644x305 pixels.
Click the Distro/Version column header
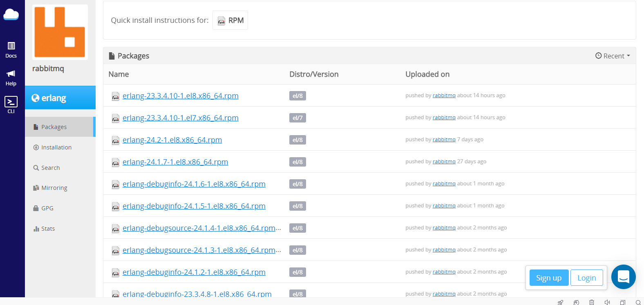click(314, 74)
